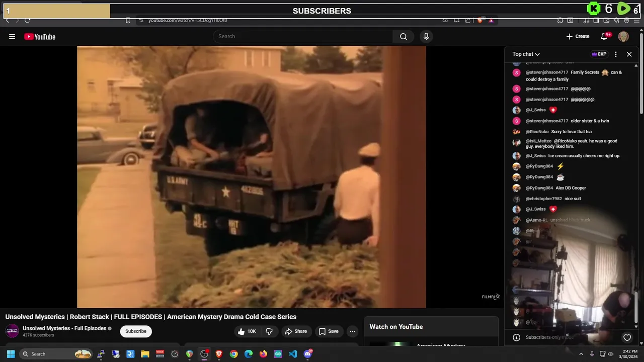Open the browser main hamburger menu
644x362 pixels.
pos(636,21)
